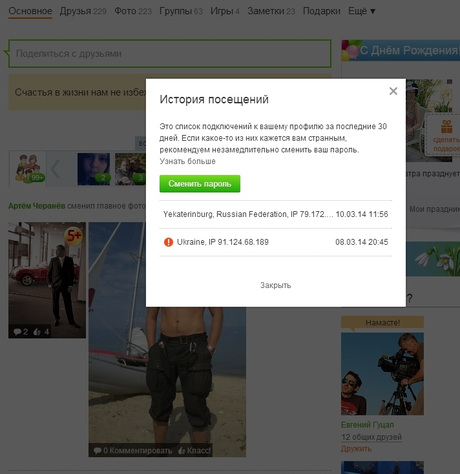This screenshot has height=474, width=460.
Task: Click the orange gift icon сделать подарок
Action: click(x=446, y=127)
